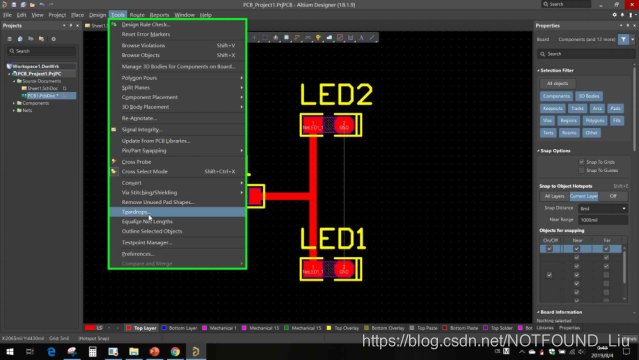
Task: Click the align objects icon in active bar
Action: pos(276,38)
